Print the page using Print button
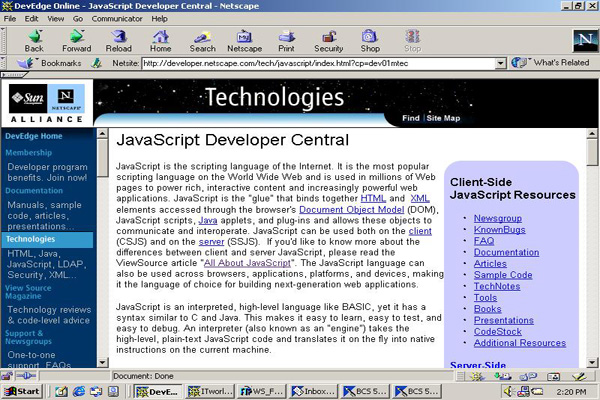 click(286, 41)
